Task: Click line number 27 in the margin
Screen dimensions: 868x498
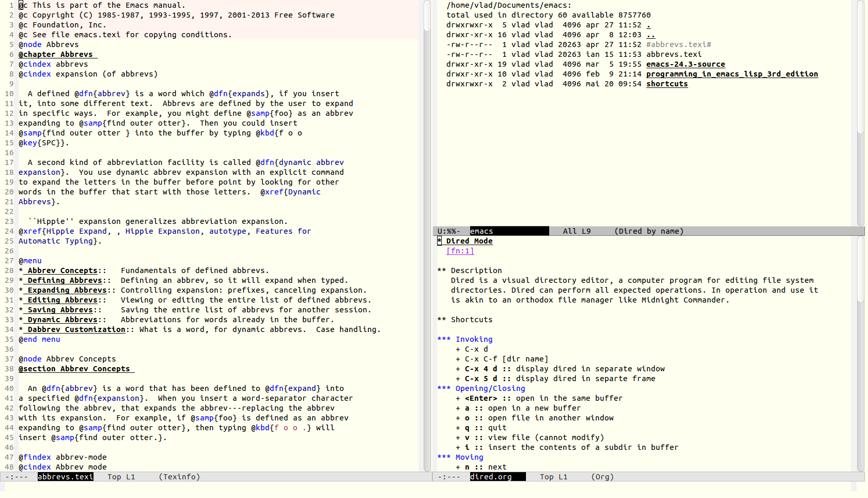Action: pos(9,261)
